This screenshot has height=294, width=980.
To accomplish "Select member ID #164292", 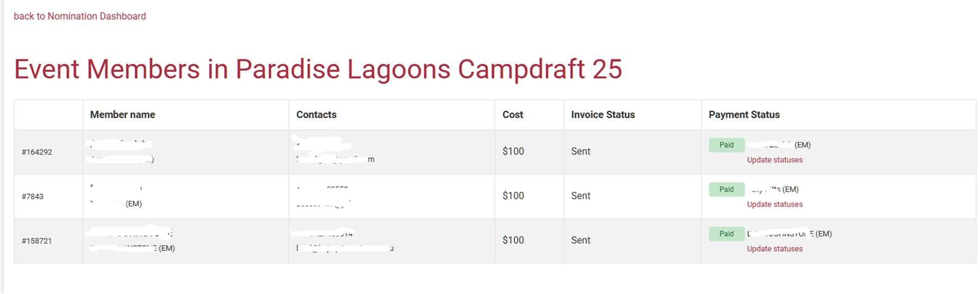I will click(x=37, y=152).
